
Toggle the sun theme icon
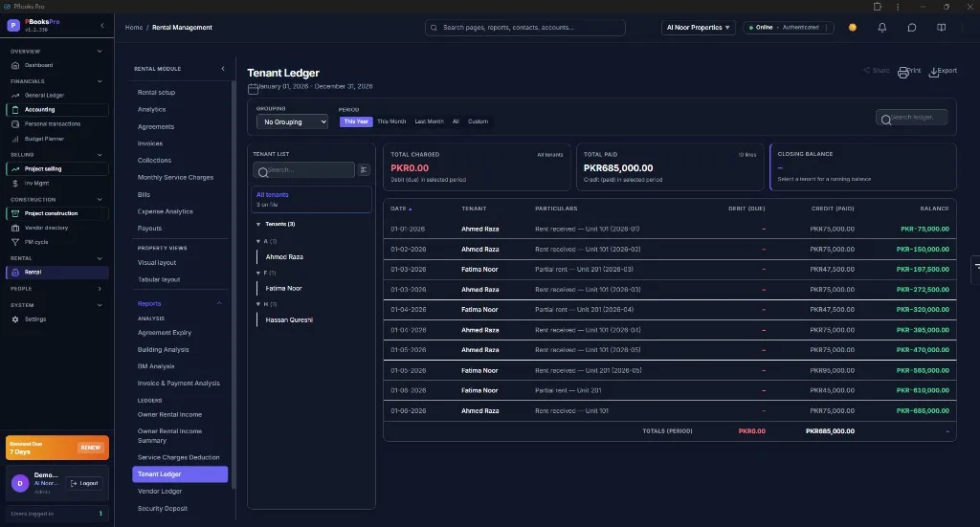click(x=853, y=28)
